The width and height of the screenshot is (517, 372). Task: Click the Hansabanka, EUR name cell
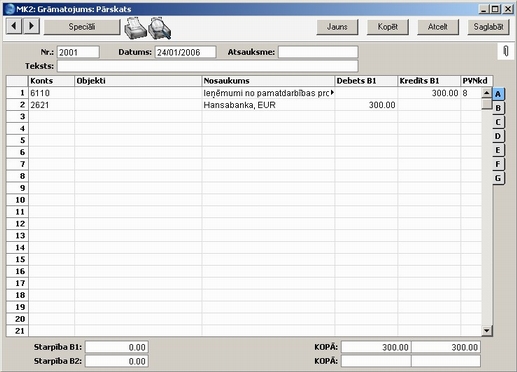268,105
